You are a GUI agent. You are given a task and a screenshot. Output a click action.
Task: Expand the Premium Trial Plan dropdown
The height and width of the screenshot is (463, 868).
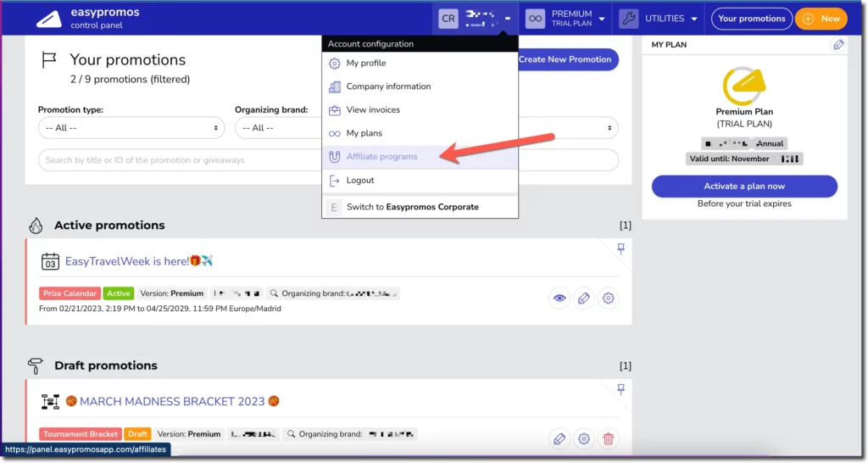coord(602,19)
